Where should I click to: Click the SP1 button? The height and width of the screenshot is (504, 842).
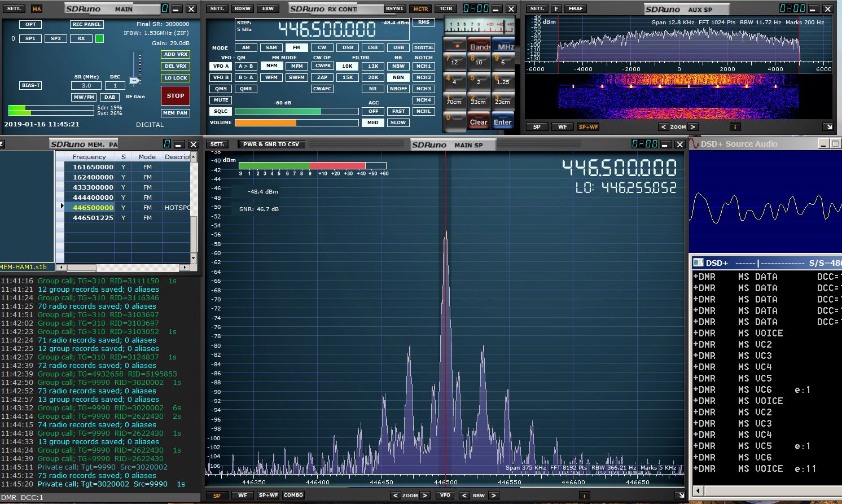tap(30, 38)
